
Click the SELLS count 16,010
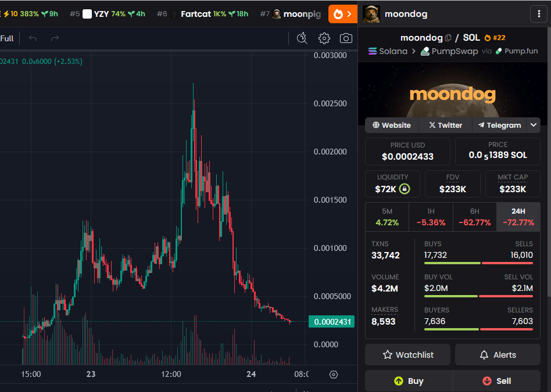point(522,255)
